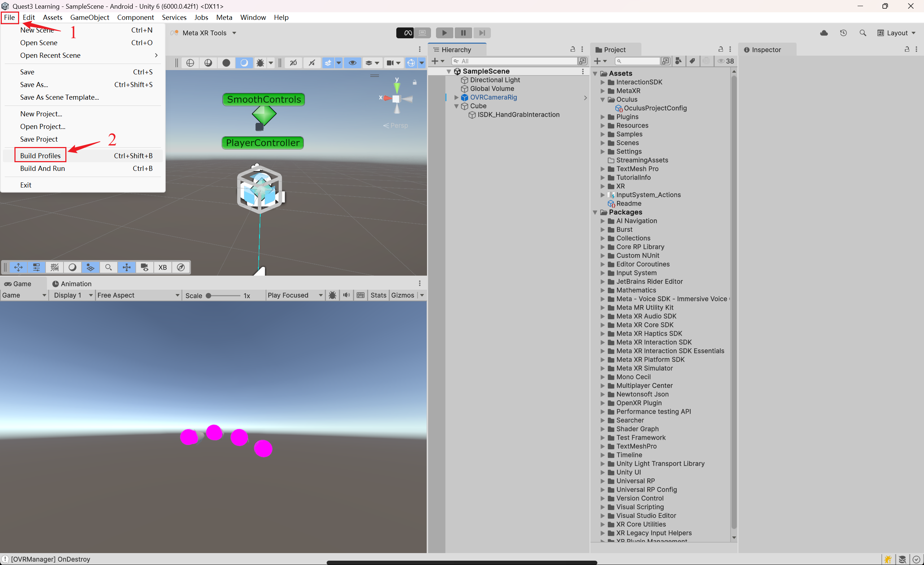This screenshot has height=565, width=924.
Task: Toggle the Stats overlay in Game view
Action: [x=378, y=295]
